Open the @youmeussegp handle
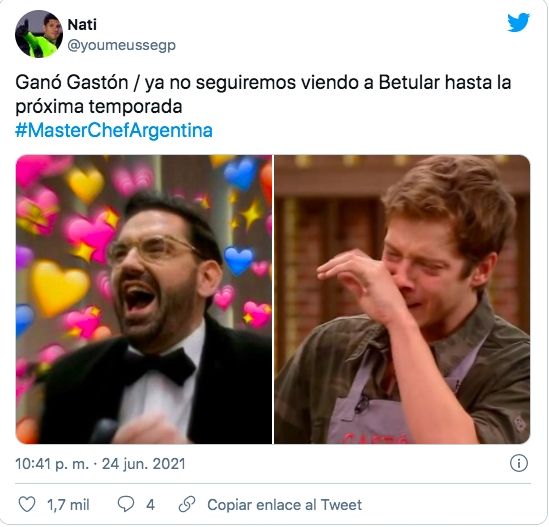 pyautogui.click(x=121, y=46)
